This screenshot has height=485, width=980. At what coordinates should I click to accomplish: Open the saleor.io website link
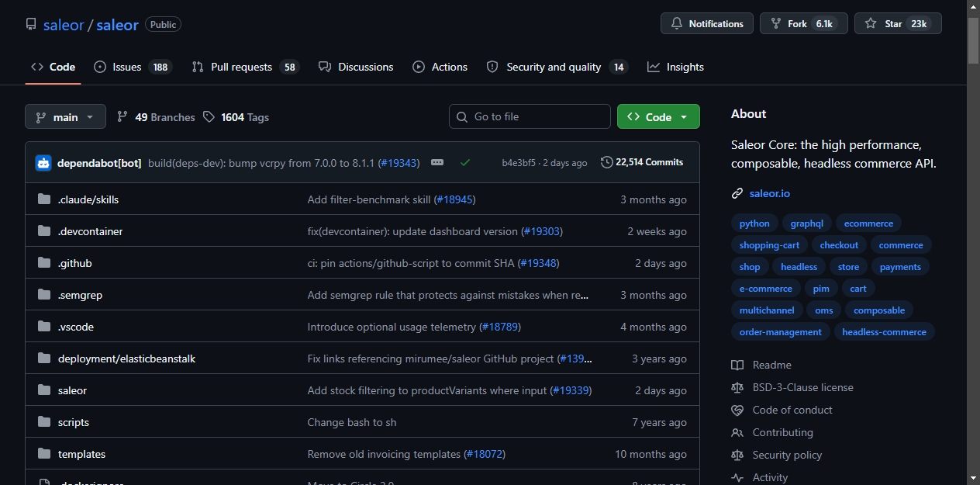point(770,193)
